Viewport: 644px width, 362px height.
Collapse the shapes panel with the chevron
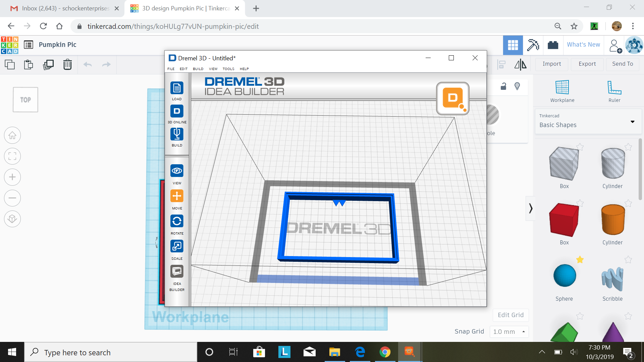tap(531, 208)
